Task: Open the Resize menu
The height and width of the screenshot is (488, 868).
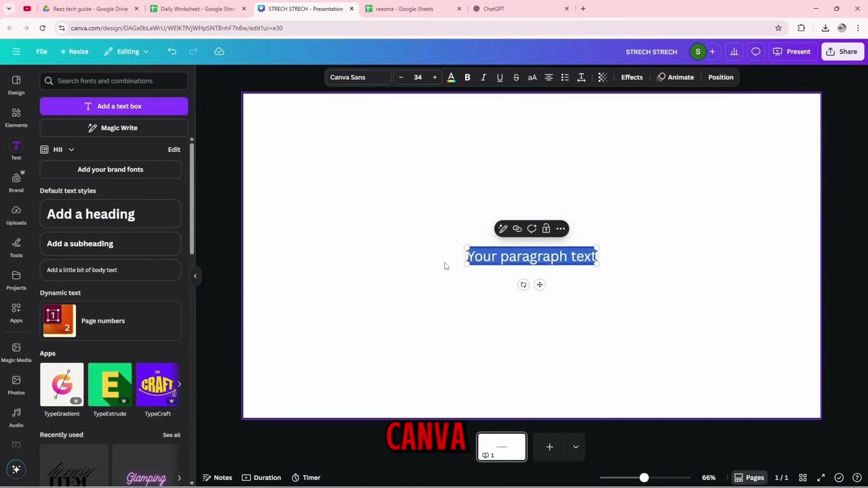Action: pos(74,52)
